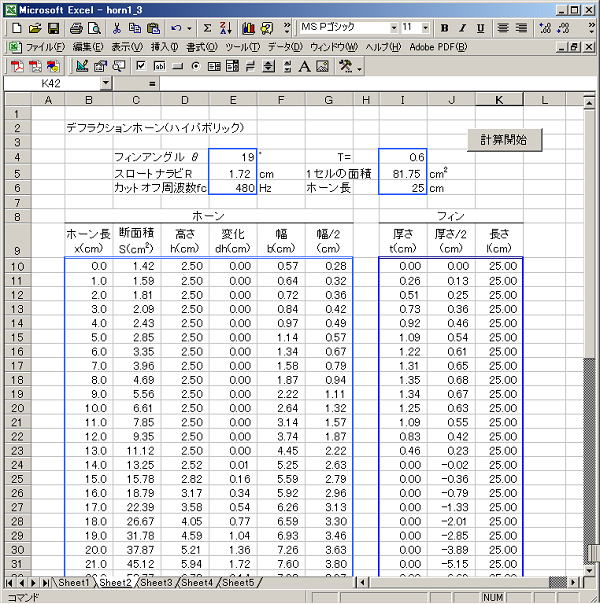Screen dimensions: 600x604
Task: Toggle Bold formatting
Action: [x=445, y=28]
